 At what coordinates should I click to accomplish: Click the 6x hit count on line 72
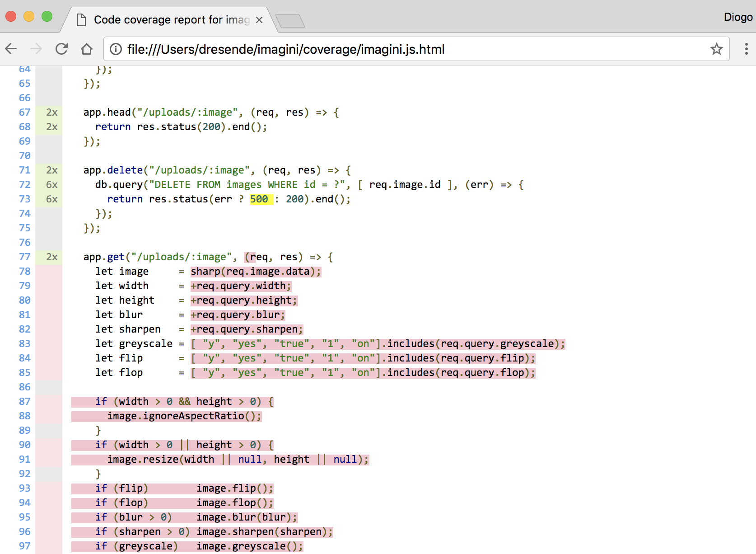tap(52, 185)
